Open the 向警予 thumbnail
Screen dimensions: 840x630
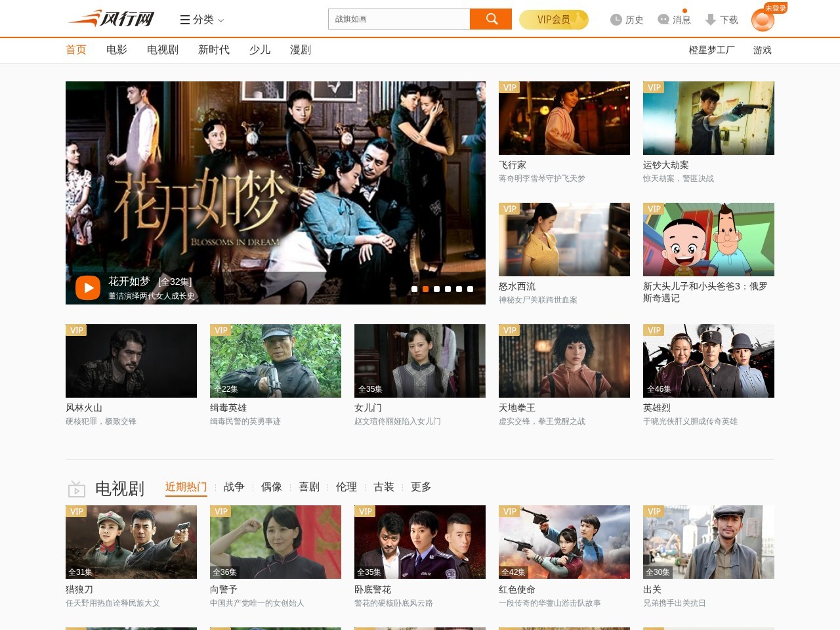tap(276, 542)
